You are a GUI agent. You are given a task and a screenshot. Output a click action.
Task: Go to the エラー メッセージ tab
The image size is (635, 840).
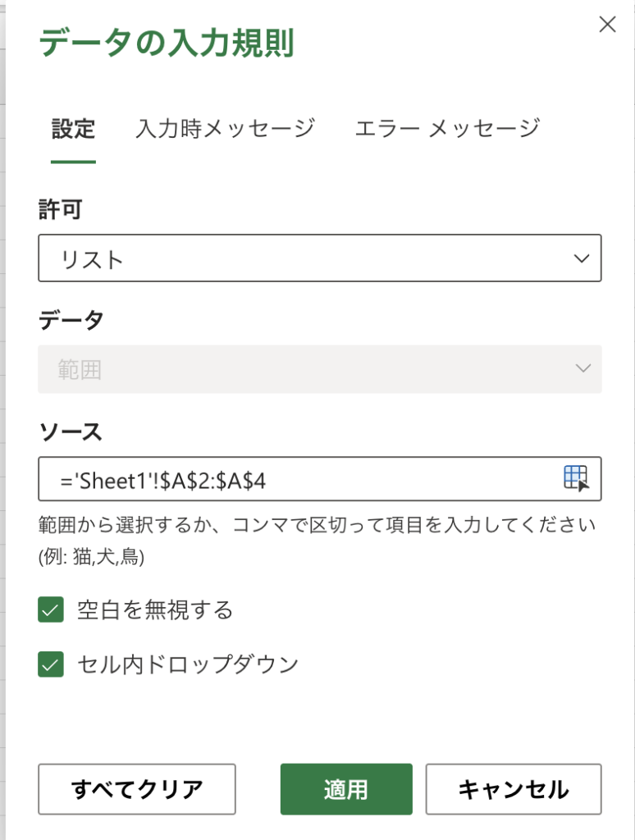point(447,129)
